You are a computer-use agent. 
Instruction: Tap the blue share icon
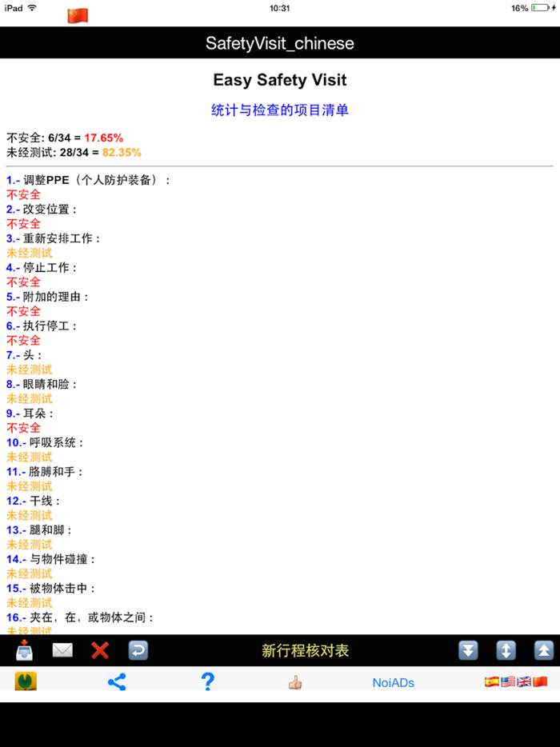pos(117,682)
